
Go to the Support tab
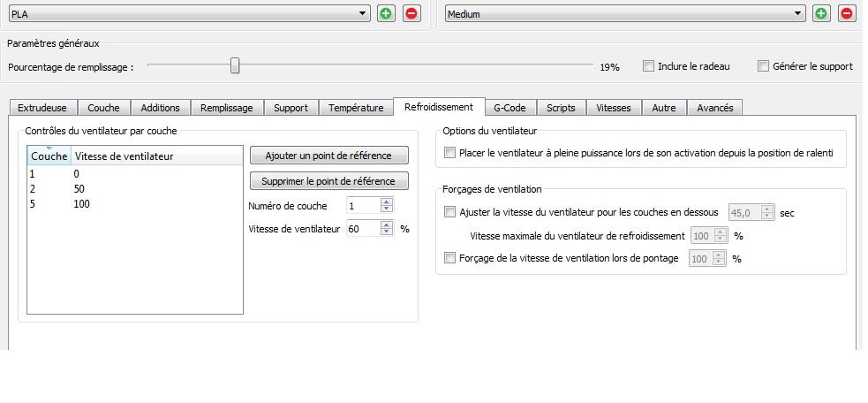click(291, 108)
